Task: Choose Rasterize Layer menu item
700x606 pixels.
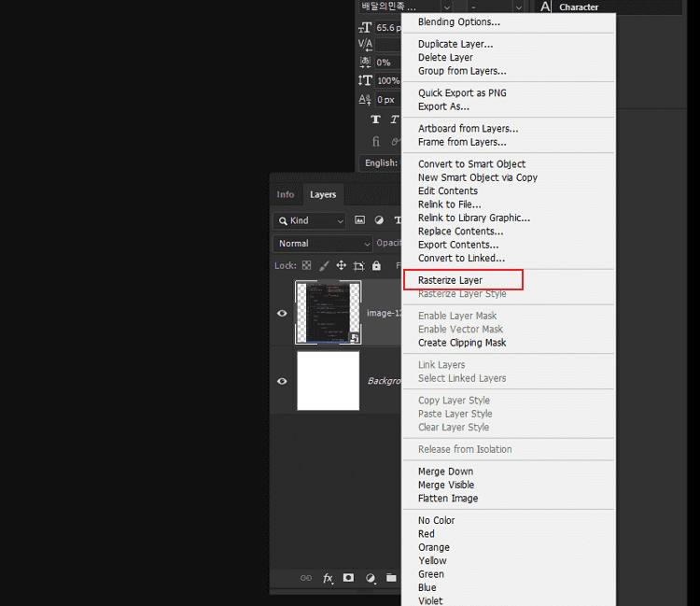Action: [509, 280]
